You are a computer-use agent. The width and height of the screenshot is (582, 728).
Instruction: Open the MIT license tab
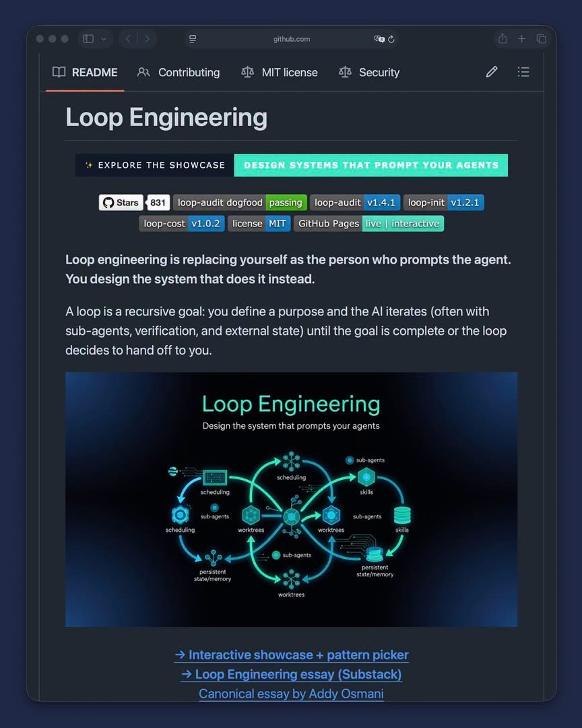[x=280, y=72]
